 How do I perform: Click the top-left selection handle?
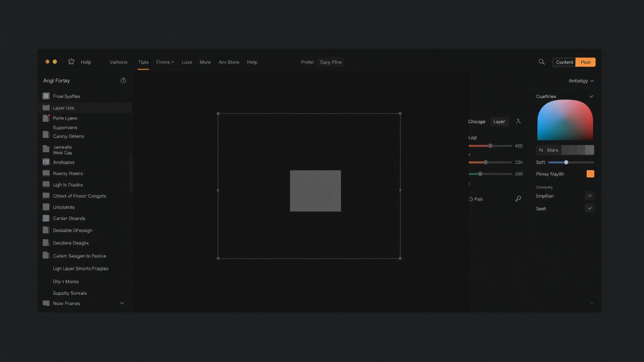click(x=218, y=114)
